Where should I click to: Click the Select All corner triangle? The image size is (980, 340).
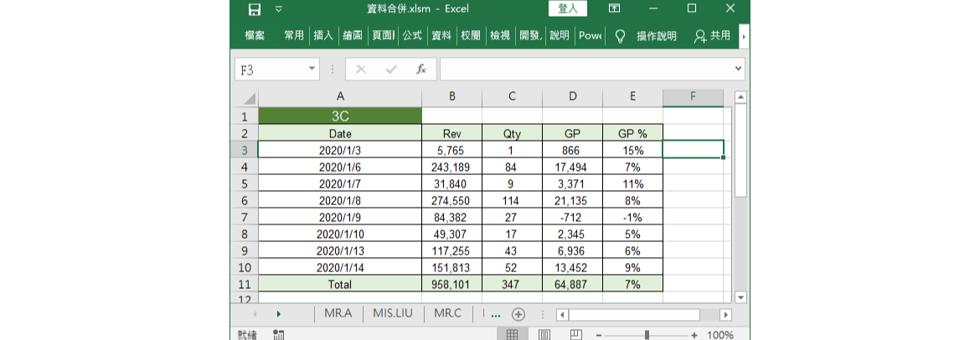point(249,98)
